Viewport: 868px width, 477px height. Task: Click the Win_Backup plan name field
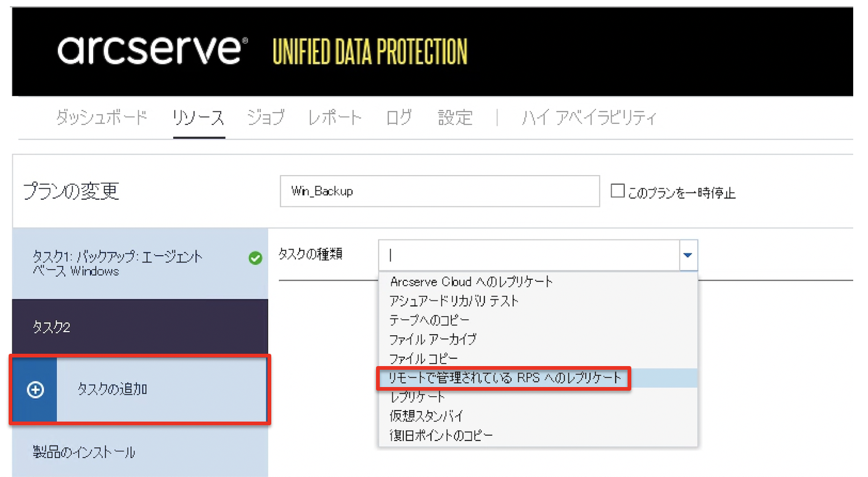(x=440, y=191)
